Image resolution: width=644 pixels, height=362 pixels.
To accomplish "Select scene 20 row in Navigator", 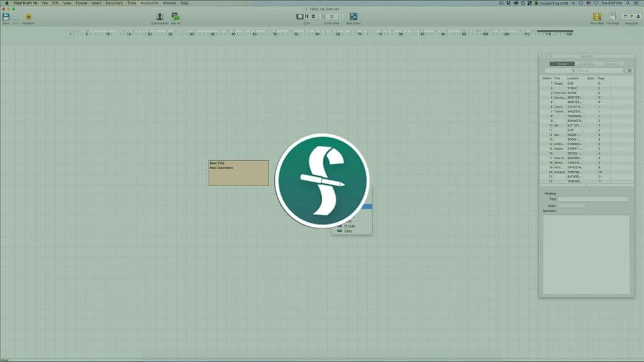I will click(x=587, y=172).
